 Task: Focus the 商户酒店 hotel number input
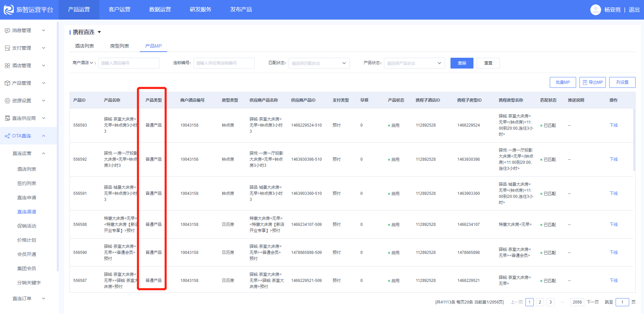click(x=129, y=63)
